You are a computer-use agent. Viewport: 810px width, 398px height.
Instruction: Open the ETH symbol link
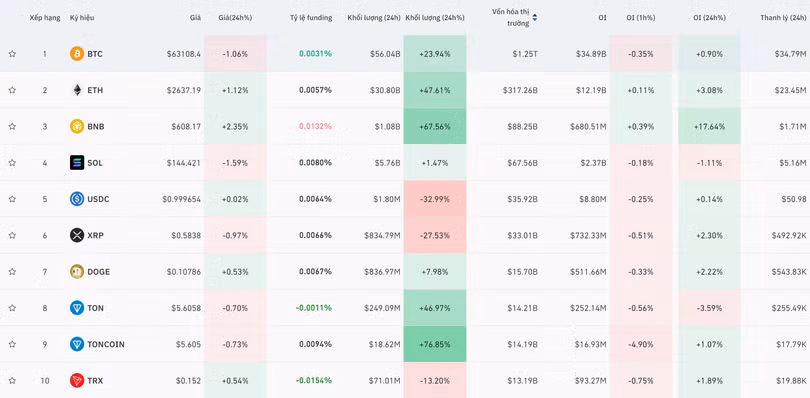click(x=95, y=90)
